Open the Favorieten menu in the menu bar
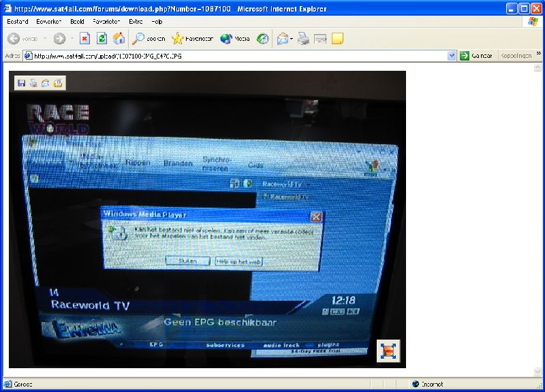545x392 pixels. pos(106,22)
